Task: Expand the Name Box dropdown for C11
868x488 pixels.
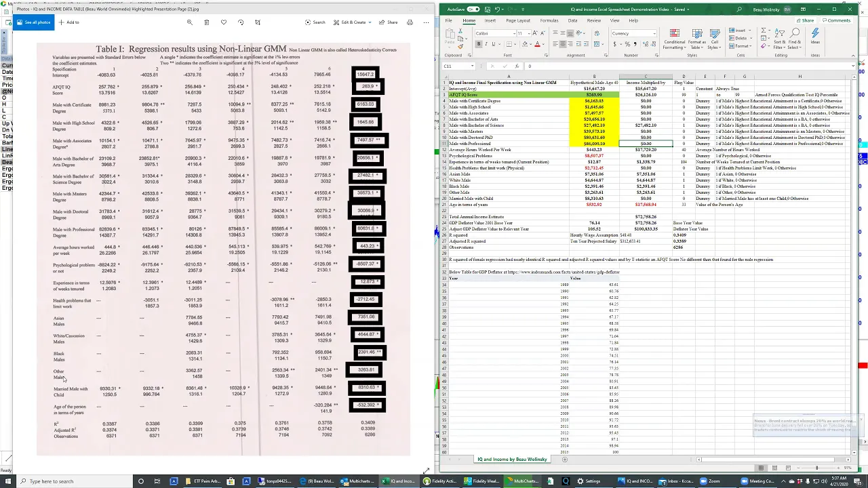Action: [x=472, y=66]
